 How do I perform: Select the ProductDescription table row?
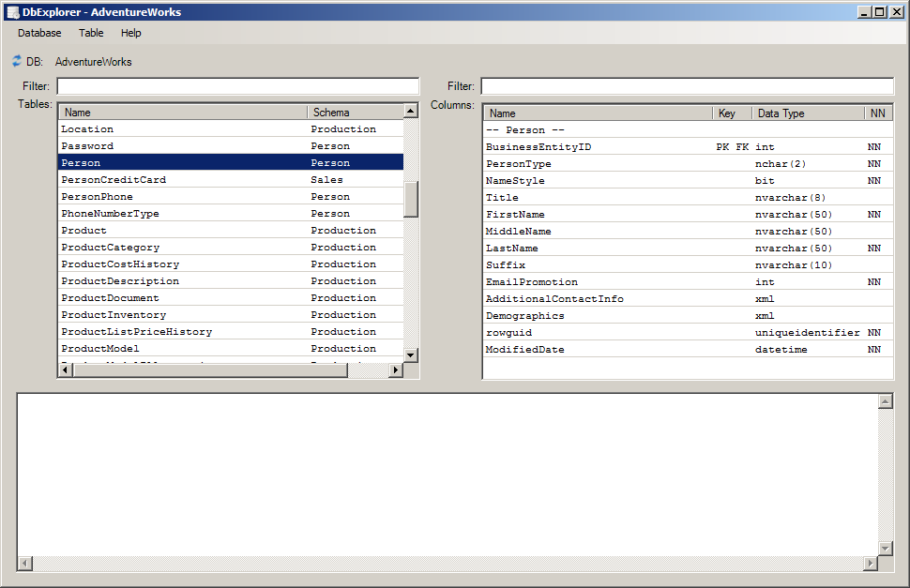pos(231,280)
